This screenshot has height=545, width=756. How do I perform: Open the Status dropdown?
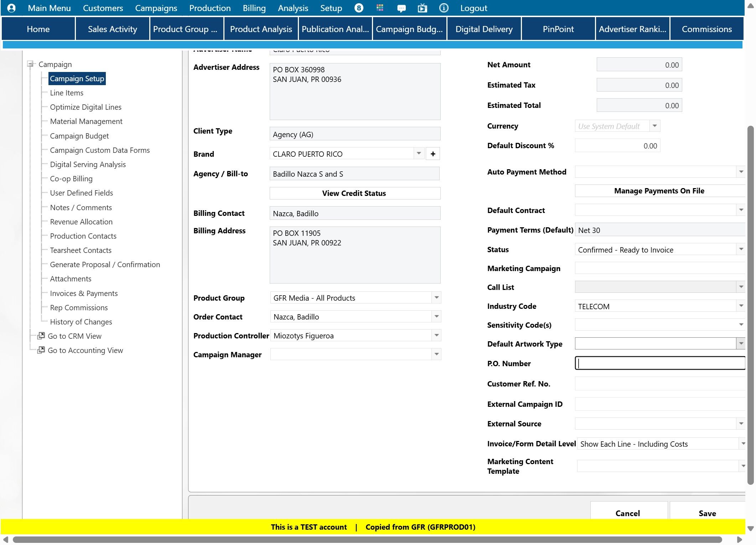[741, 249]
